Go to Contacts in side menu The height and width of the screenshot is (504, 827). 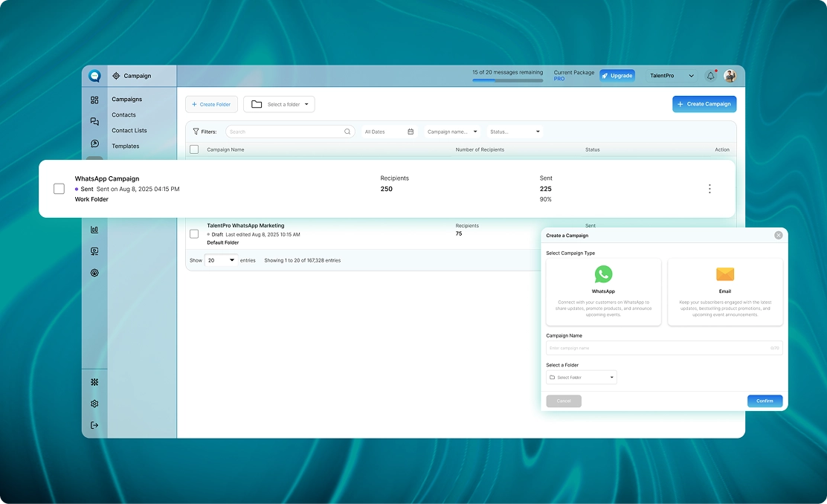click(x=123, y=115)
